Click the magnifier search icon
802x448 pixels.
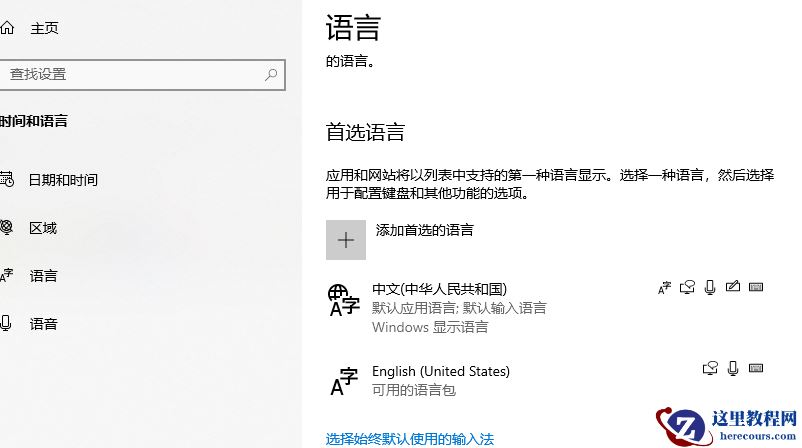pyautogui.click(x=271, y=75)
